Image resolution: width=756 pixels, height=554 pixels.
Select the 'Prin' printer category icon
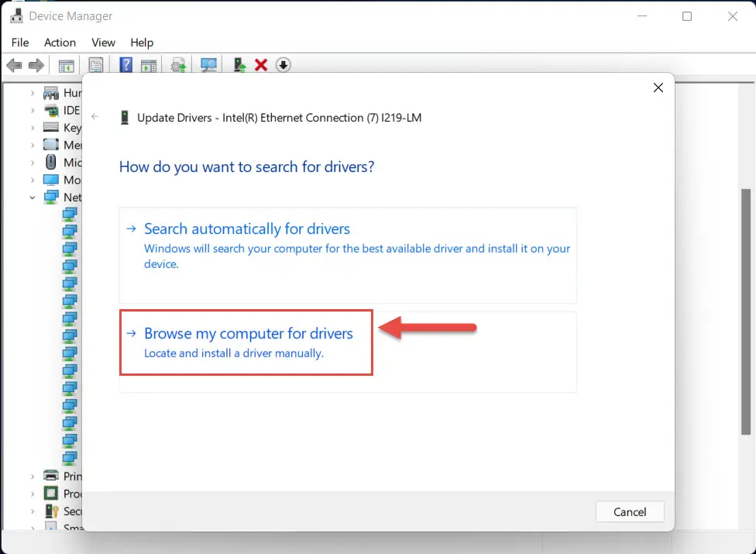coord(51,476)
